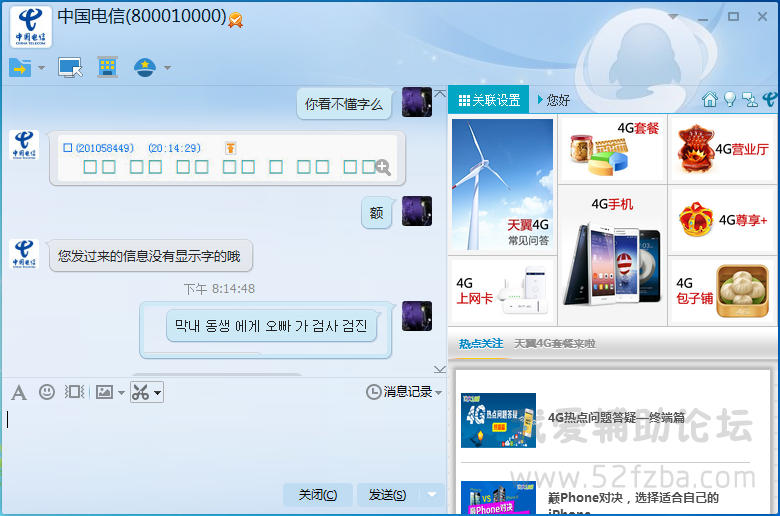Open the 4G包子铺 tile
The height and width of the screenshot is (516, 780).
(x=723, y=291)
